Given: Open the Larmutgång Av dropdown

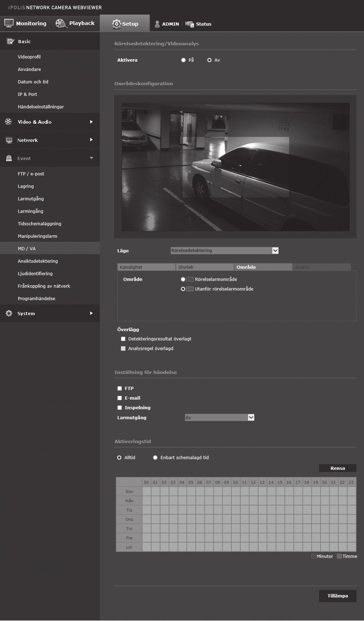Looking at the screenshot, I should click(x=220, y=417).
